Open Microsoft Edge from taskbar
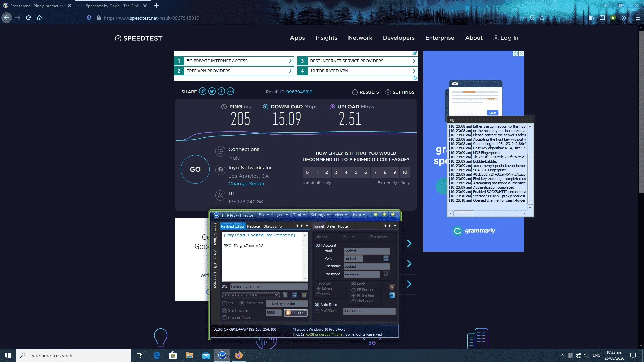The image size is (644, 362). [157, 355]
